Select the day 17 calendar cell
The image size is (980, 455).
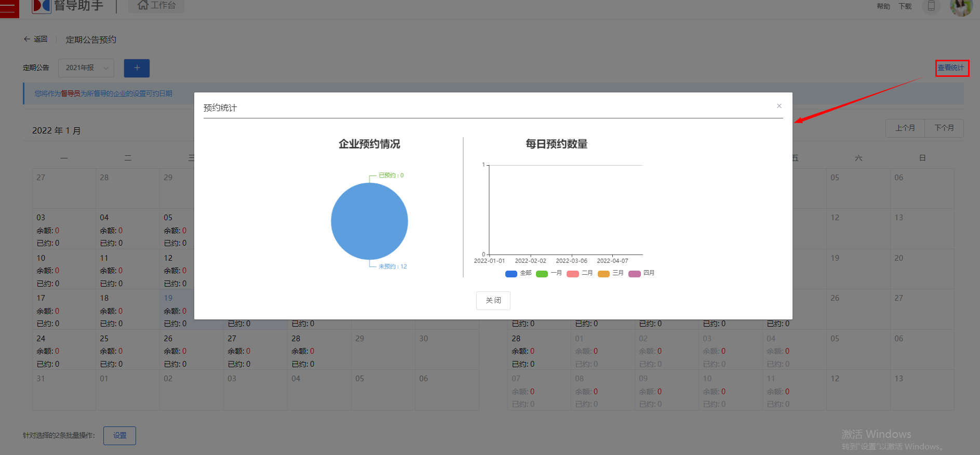point(64,310)
